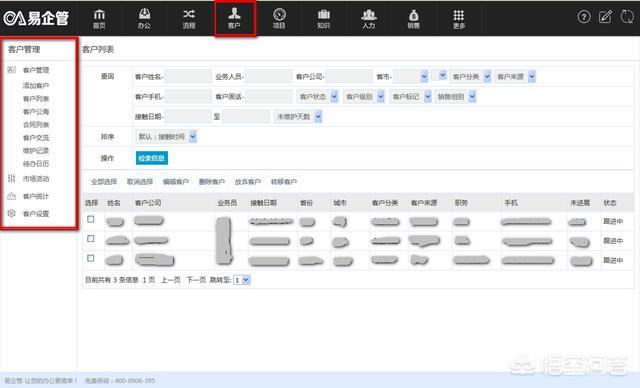
Task: Open the 客户状态 dropdown
Action: click(x=318, y=97)
